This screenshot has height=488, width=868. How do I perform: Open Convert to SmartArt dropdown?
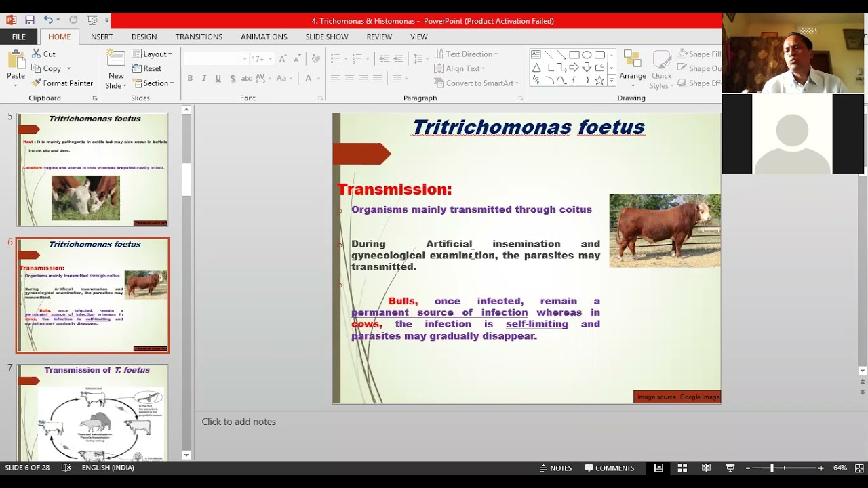476,83
